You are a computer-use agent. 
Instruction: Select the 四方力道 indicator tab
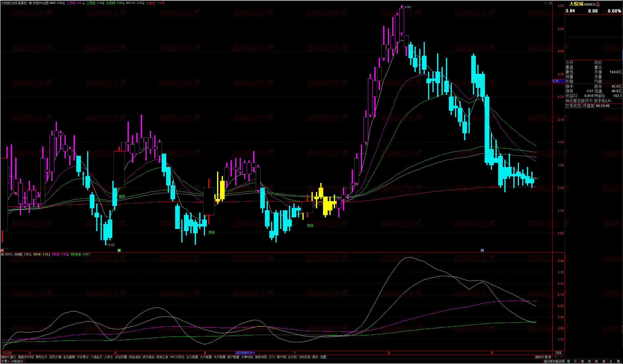click(x=55, y=357)
